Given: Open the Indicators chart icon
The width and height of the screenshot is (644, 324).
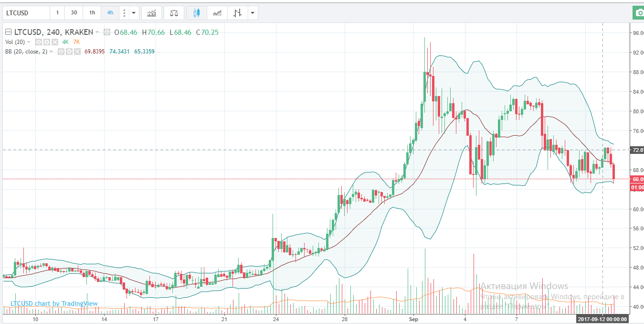Looking at the screenshot, I should click(151, 13).
